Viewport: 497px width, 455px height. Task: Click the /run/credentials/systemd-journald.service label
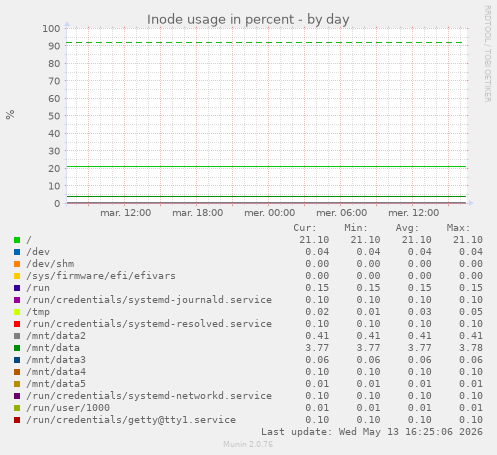(149, 300)
